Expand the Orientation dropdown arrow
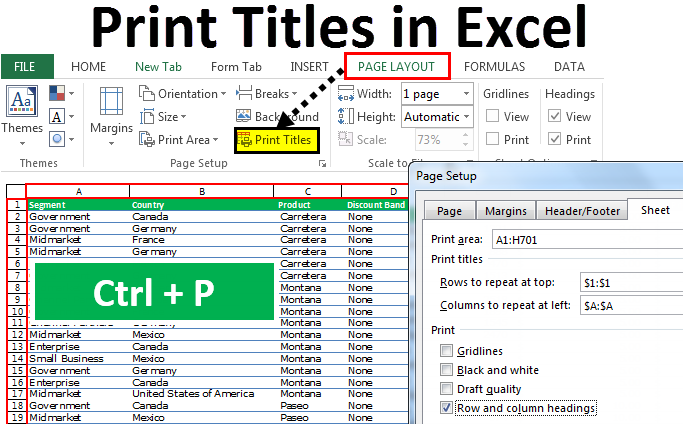Viewport: 683px width, 424px height. [223, 94]
